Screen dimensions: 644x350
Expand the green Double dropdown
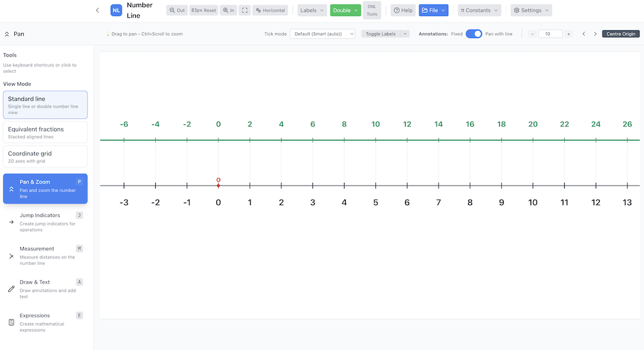345,10
